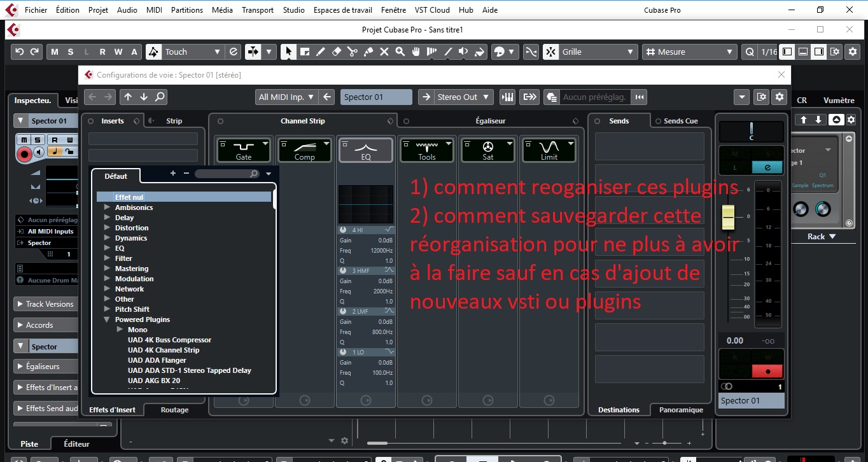Click the keyboard meters icon near the preset field

(507, 97)
